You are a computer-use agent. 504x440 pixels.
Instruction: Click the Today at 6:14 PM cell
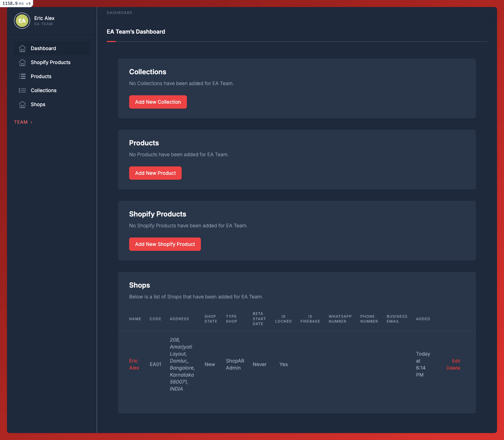423,364
